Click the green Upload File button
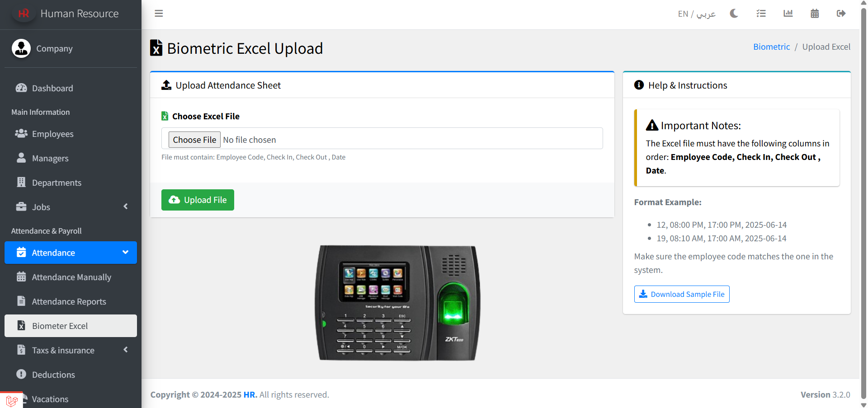Image resolution: width=868 pixels, height=408 pixels. 198,200
